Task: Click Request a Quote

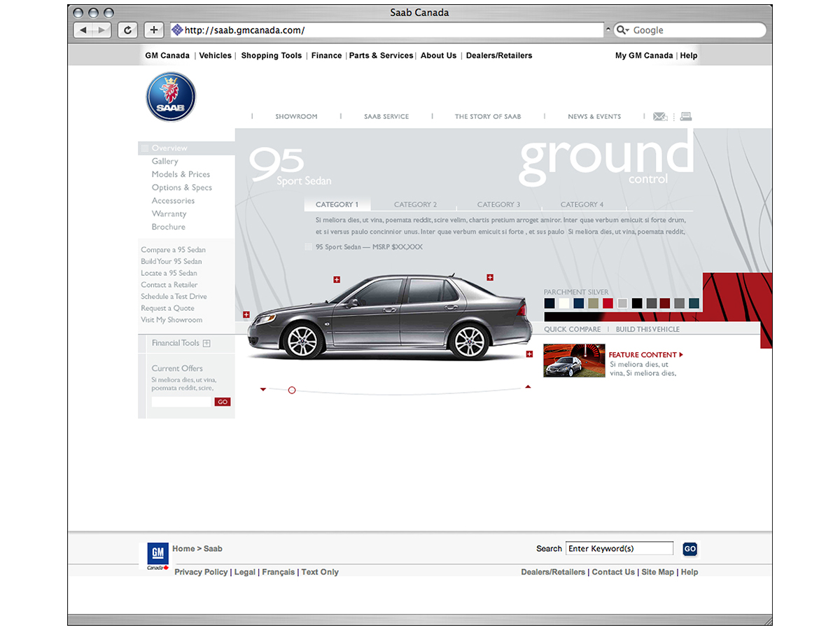Action: pyautogui.click(x=168, y=309)
